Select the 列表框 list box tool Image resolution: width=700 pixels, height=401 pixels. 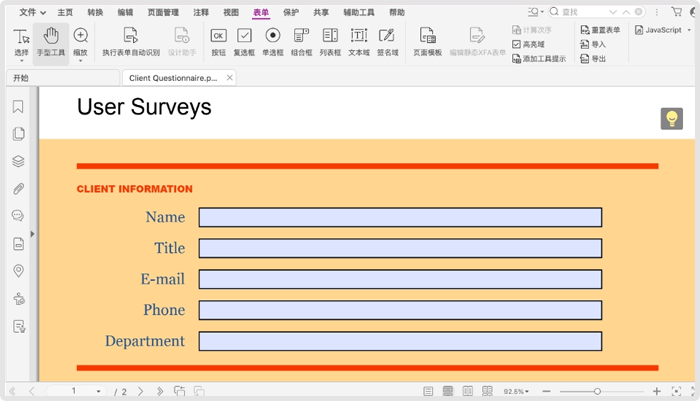pyautogui.click(x=330, y=42)
